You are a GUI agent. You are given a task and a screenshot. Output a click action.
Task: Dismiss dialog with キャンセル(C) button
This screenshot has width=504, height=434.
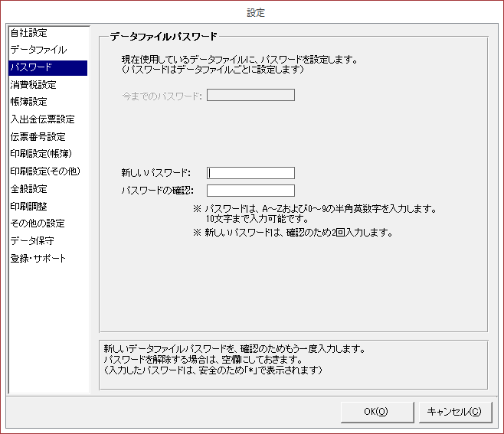pos(455,412)
